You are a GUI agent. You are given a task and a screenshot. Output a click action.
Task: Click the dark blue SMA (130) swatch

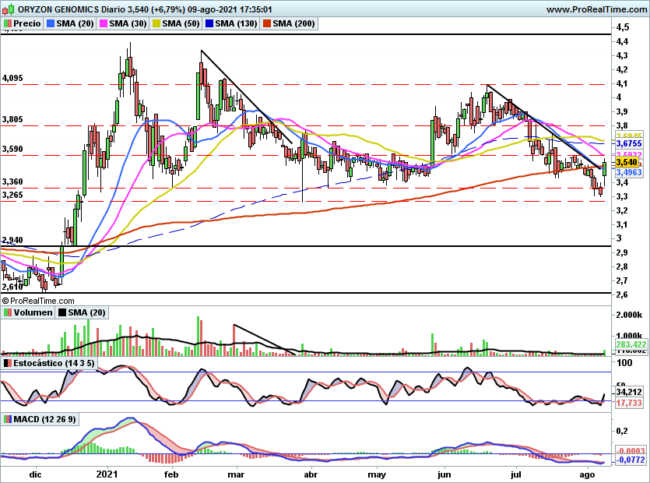(210, 24)
